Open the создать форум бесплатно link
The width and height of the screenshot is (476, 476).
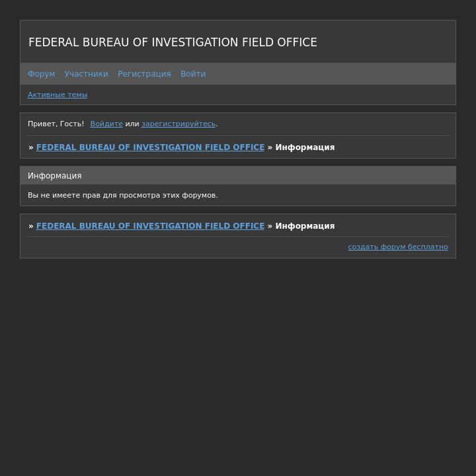(x=398, y=247)
